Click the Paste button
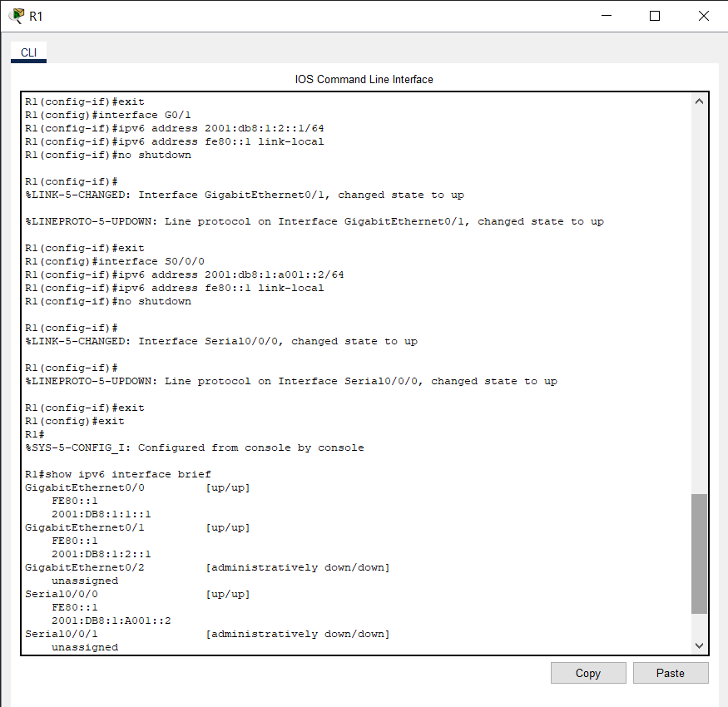The height and width of the screenshot is (707, 728). (671, 672)
